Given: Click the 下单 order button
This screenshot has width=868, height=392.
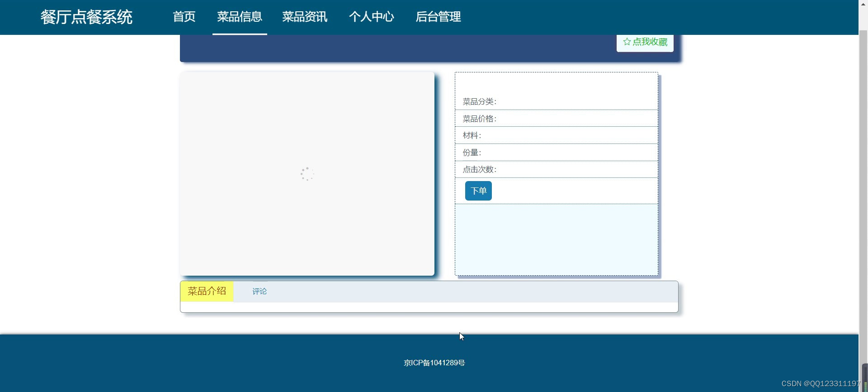Looking at the screenshot, I should 478,191.
